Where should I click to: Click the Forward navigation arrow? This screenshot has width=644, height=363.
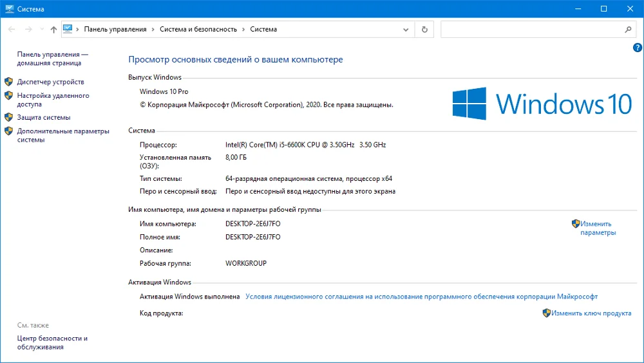click(x=28, y=29)
